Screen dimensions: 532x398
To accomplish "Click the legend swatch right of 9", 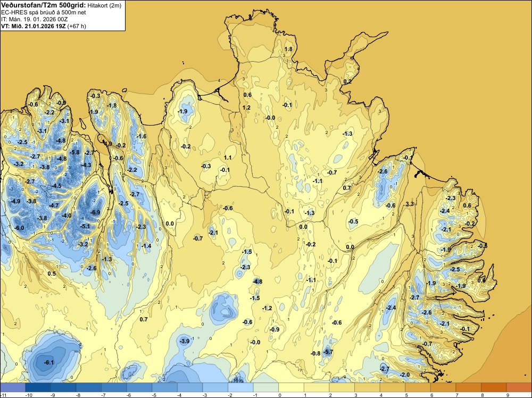I will click(519, 387).
